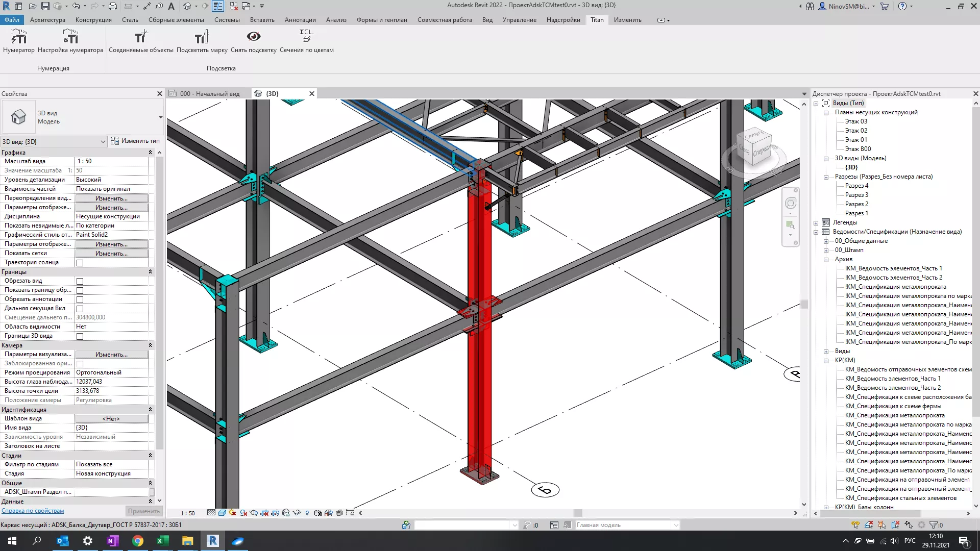
Task: Enable Дальняя секущая Вкл checkbox
Action: (x=80, y=308)
